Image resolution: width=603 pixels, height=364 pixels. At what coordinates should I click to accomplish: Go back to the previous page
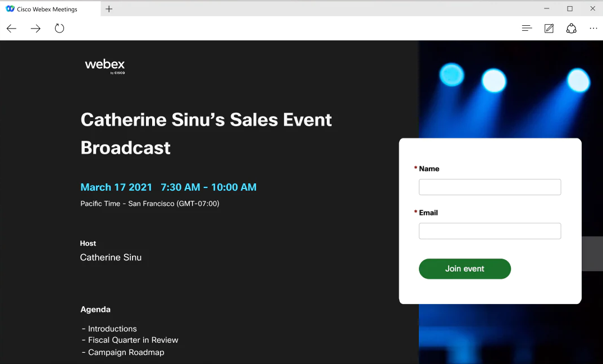click(11, 29)
